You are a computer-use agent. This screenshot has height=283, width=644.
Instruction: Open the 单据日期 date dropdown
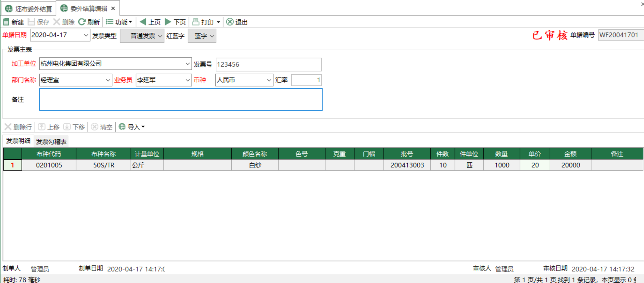coord(86,35)
